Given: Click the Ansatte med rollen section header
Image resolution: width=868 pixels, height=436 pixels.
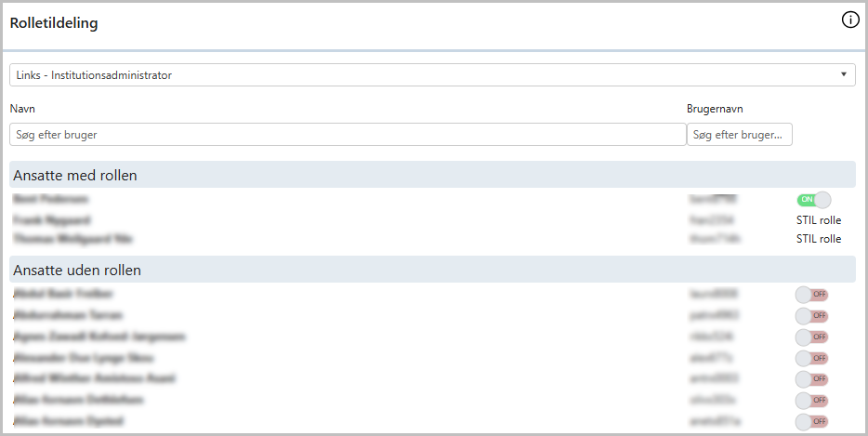Looking at the screenshot, I should click(432, 175).
